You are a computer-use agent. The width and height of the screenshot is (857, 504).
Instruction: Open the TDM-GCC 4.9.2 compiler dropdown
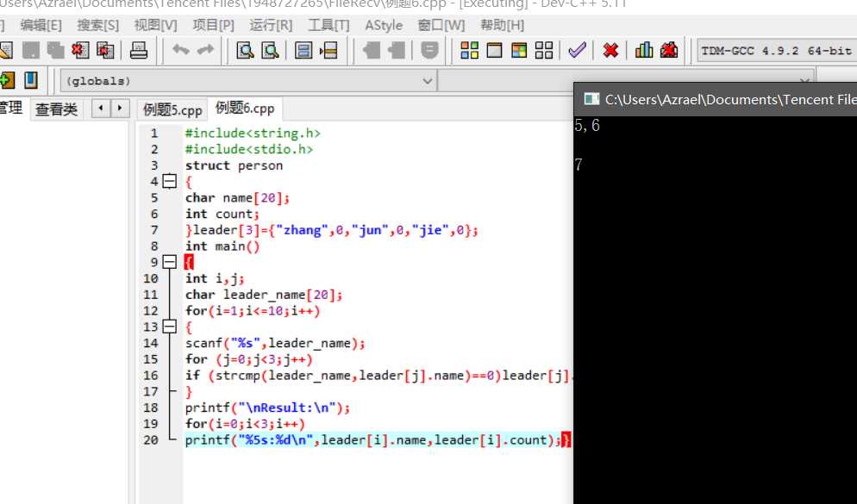[777, 51]
